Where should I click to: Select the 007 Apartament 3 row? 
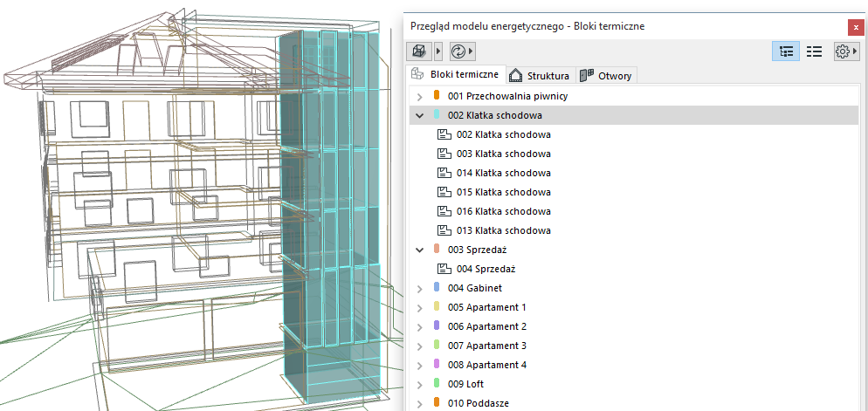click(634, 346)
